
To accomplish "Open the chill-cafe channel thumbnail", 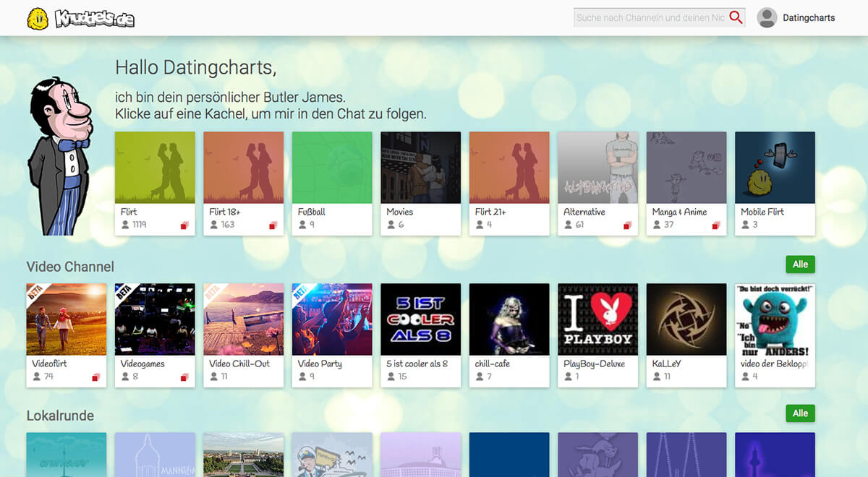I will pyautogui.click(x=509, y=319).
